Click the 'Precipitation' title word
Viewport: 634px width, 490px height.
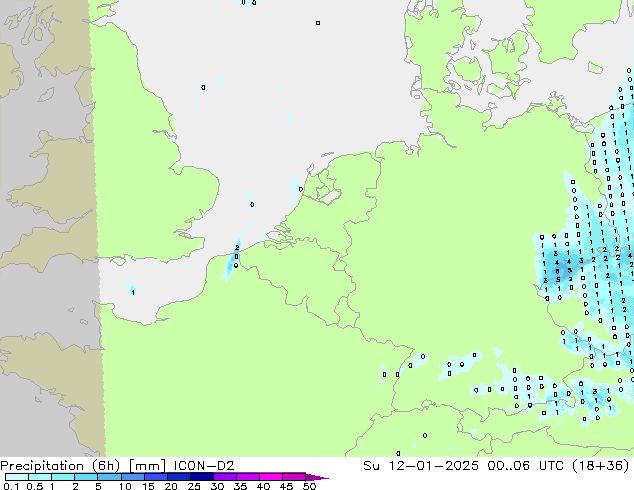point(42,466)
